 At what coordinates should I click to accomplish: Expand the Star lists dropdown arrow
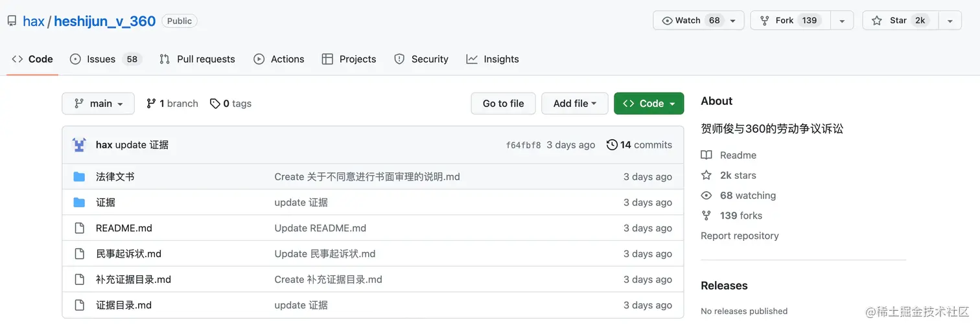950,20
